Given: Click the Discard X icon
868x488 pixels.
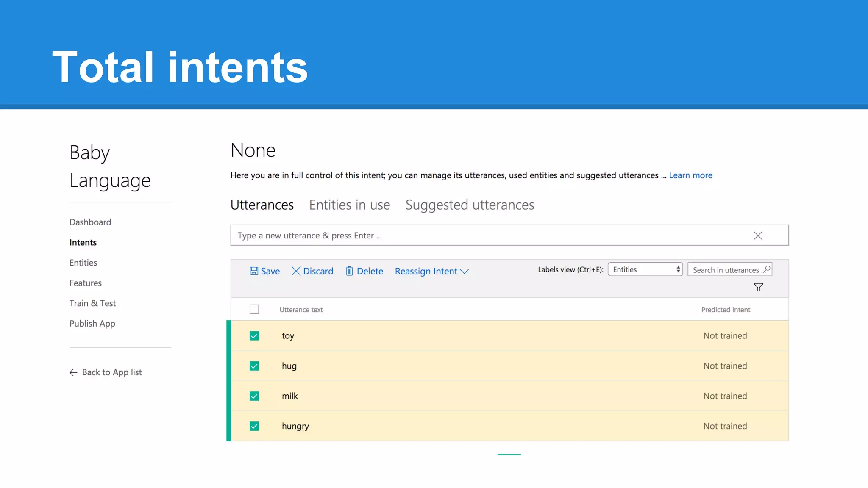Looking at the screenshot, I should 296,271.
